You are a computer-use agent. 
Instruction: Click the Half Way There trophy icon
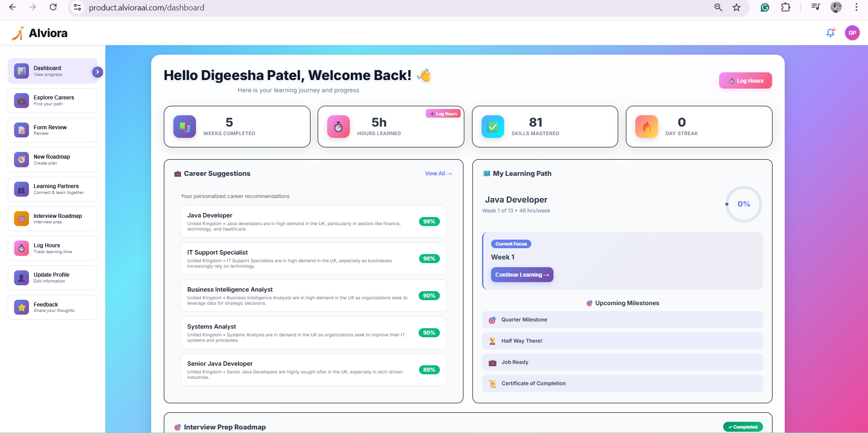tap(492, 341)
